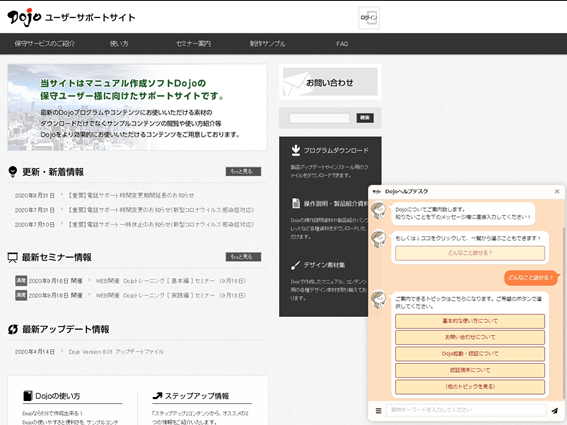Click the book icon beside Dojoの使い方
The height and width of the screenshot is (425, 567).
coord(27,396)
